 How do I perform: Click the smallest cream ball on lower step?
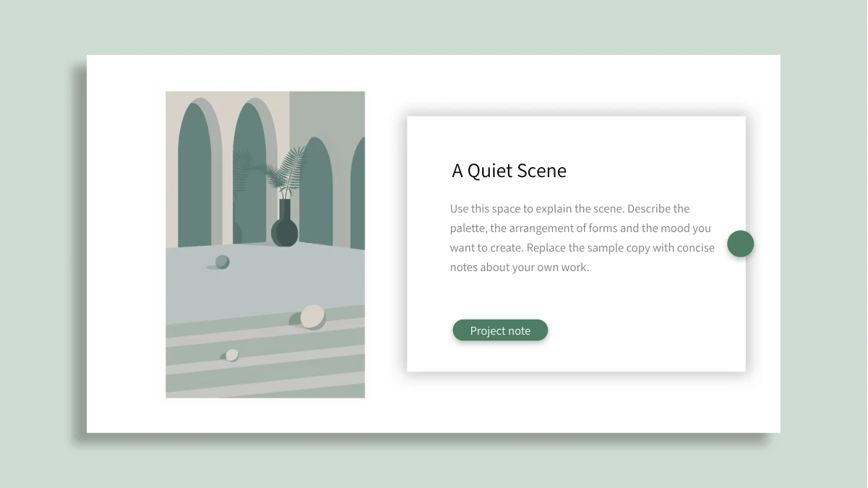click(232, 355)
